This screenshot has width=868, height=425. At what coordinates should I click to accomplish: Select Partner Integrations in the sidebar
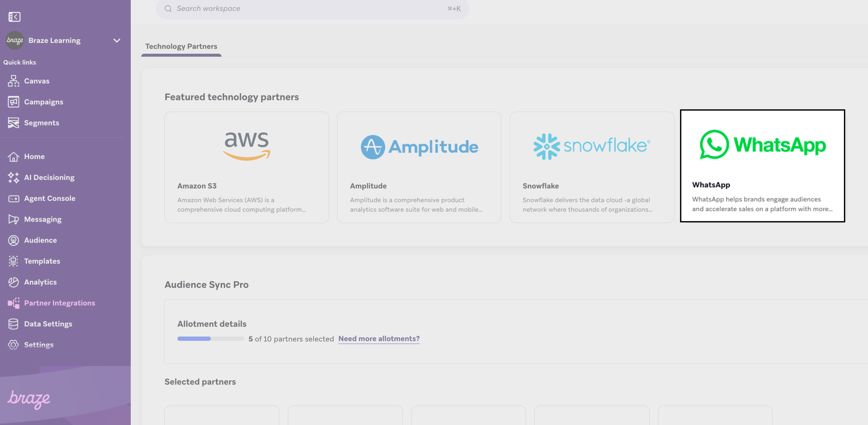coord(60,303)
